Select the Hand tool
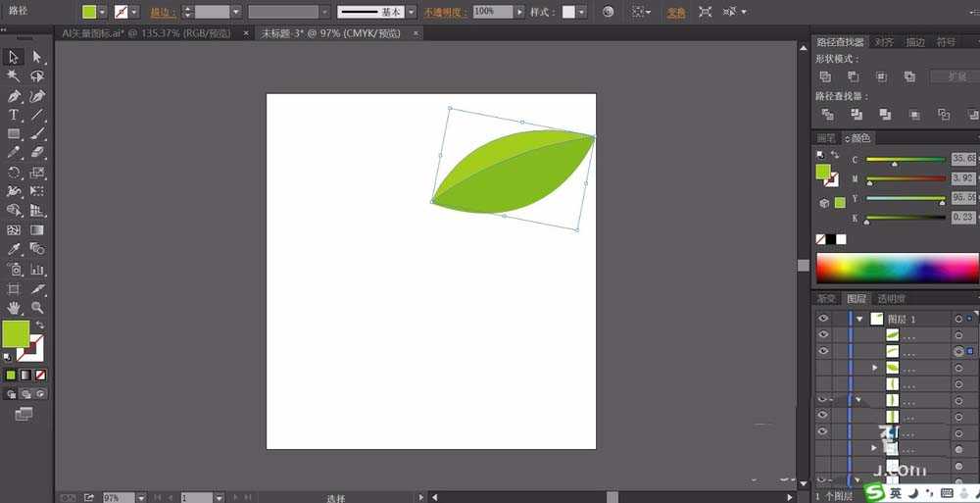 tap(14, 308)
